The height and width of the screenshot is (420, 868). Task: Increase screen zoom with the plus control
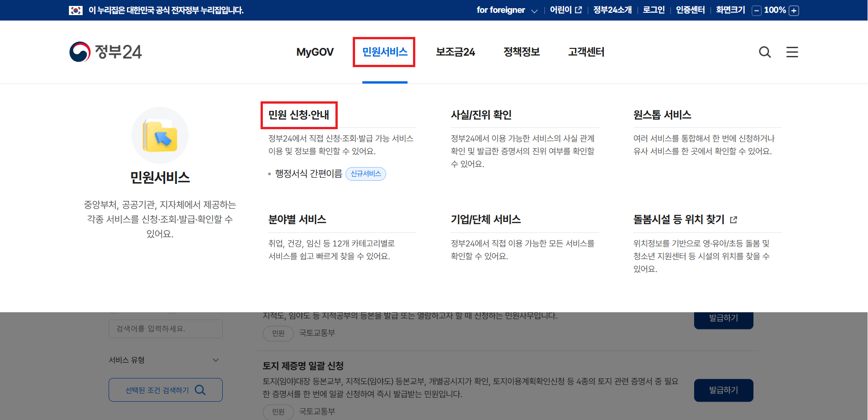tap(795, 10)
